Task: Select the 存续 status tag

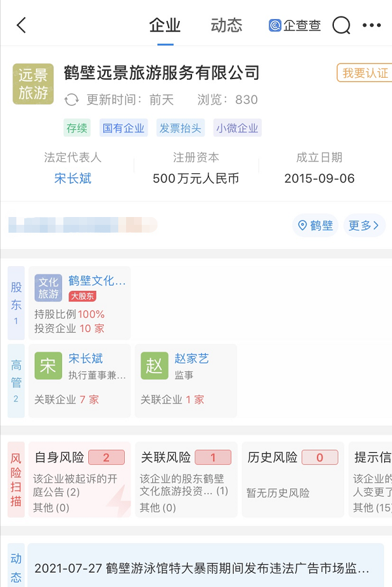Action: point(76,128)
